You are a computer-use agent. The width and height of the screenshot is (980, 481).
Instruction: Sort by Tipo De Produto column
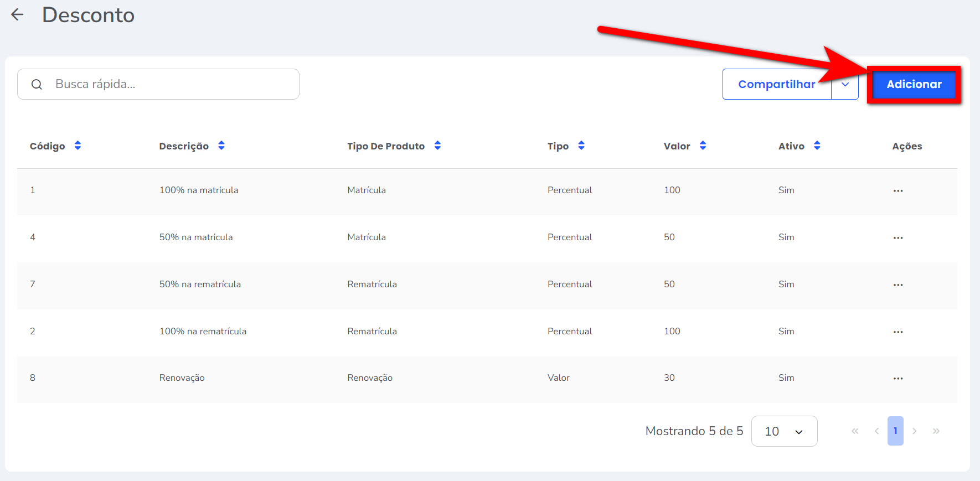(437, 146)
